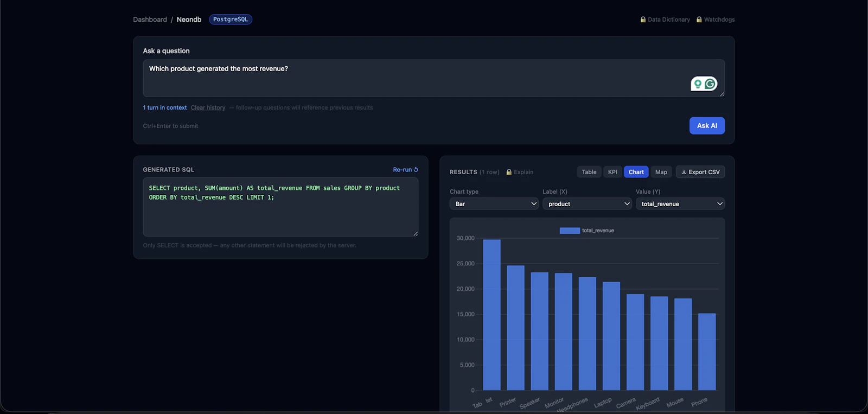The height and width of the screenshot is (414, 868).
Task: Click the 'Ctrl+Enter to submit' hint text
Action: point(170,126)
